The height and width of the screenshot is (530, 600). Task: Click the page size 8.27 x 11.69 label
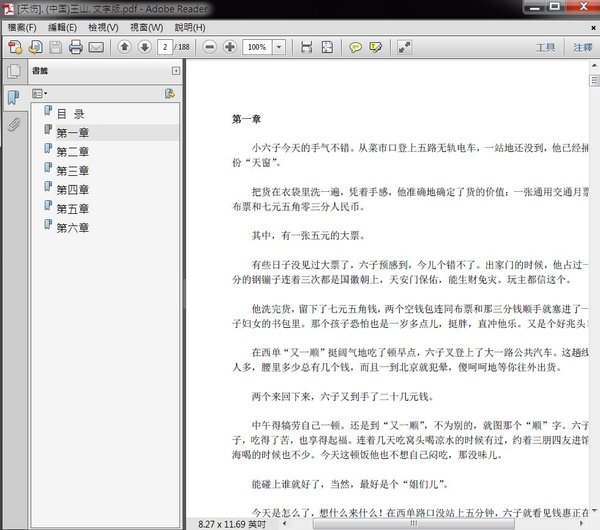pos(232,524)
